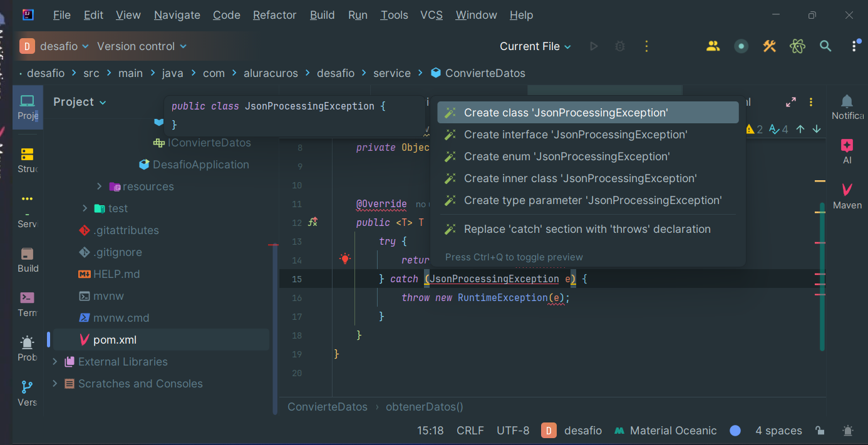This screenshot has height=445, width=868.
Task: Expand the External Libraries node
Action: 55,362
